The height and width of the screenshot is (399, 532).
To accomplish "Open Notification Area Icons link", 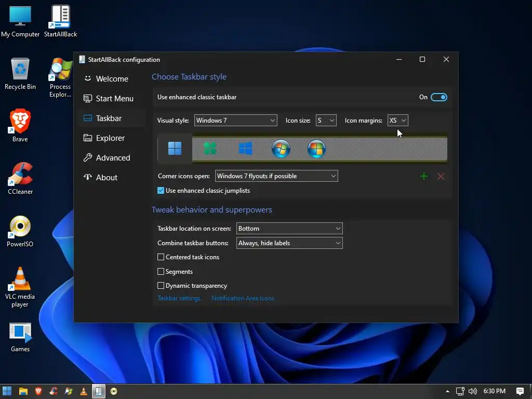I will tap(243, 298).
